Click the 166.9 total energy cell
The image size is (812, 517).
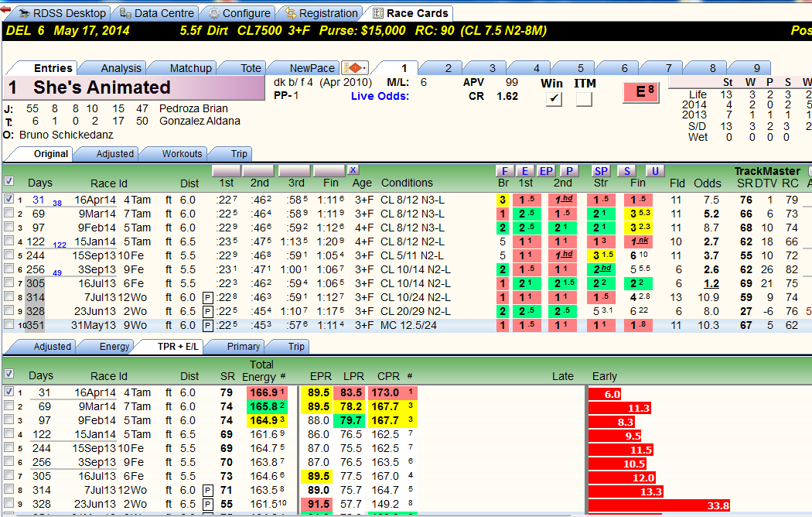click(x=267, y=392)
